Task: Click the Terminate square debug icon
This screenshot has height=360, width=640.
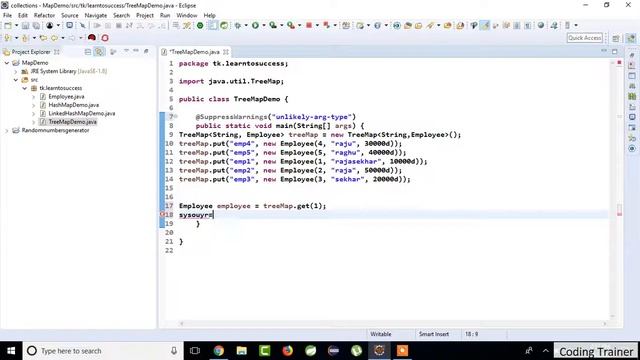Action: coord(119,25)
